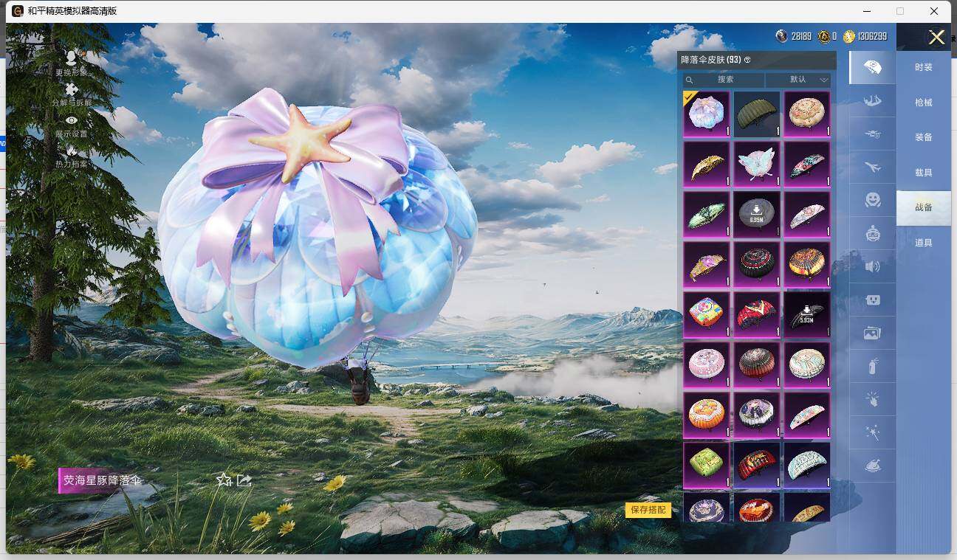Screen dimensions: 957x560
Task: Select the airplane category icon
Action: click(x=872, y=167)
